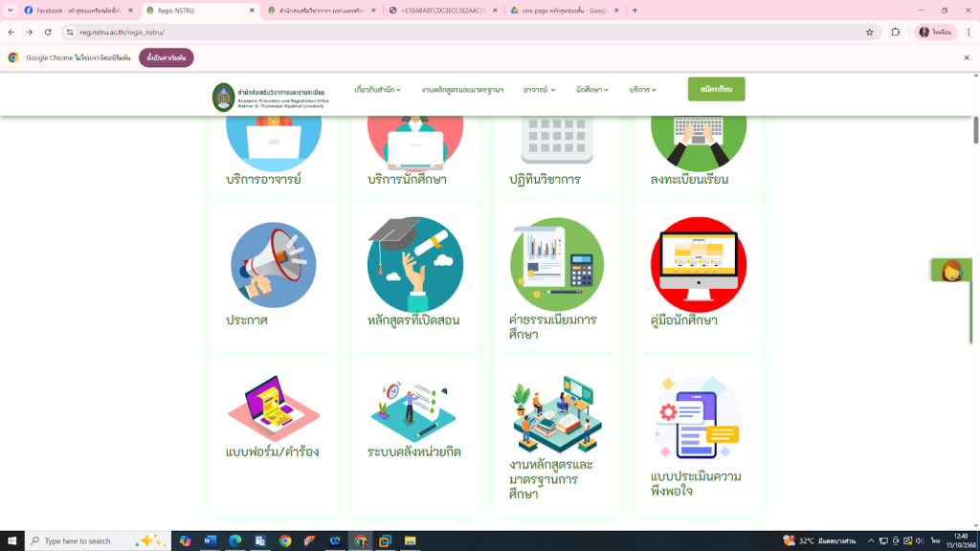Screen dimensions: 980x551
Task: Open งานหลักสูตรและมาตรฐานฯ menu item
Action: 462,90
